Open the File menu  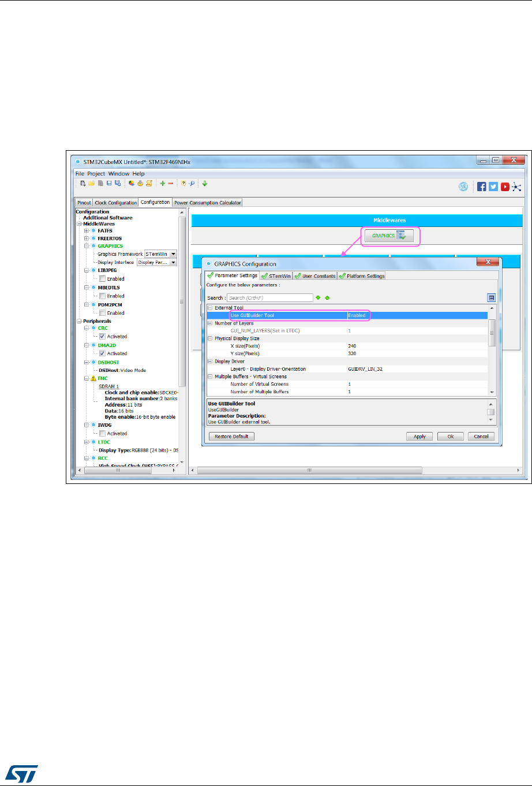tap(80, 173)
